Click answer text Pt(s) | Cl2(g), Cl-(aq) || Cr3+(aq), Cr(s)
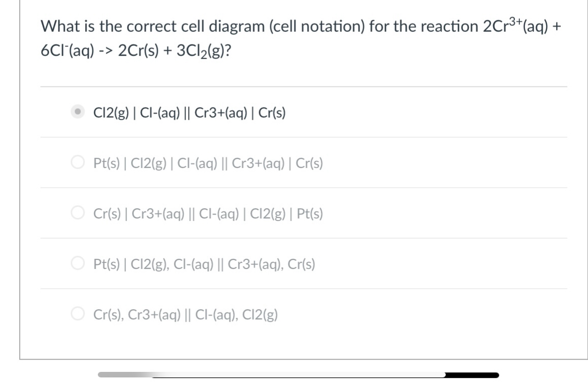The height and width of the screenshot is (385, 588). (x=204, y=264)
